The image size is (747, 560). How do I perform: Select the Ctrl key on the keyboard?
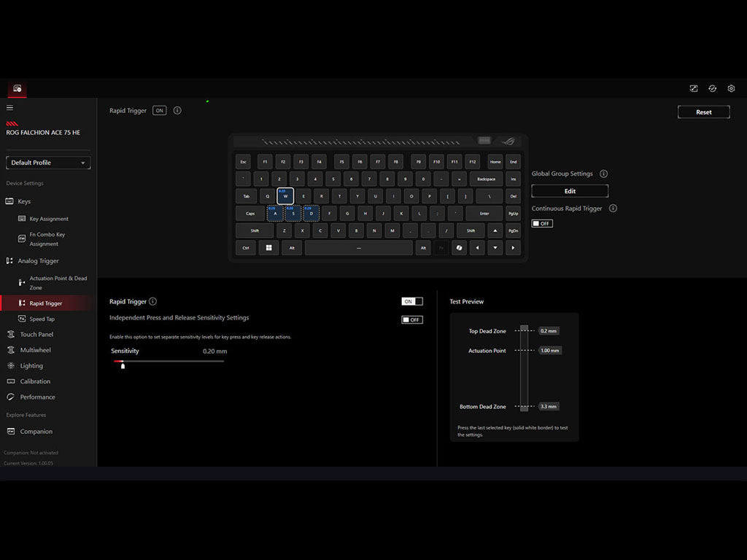(245, 248)
